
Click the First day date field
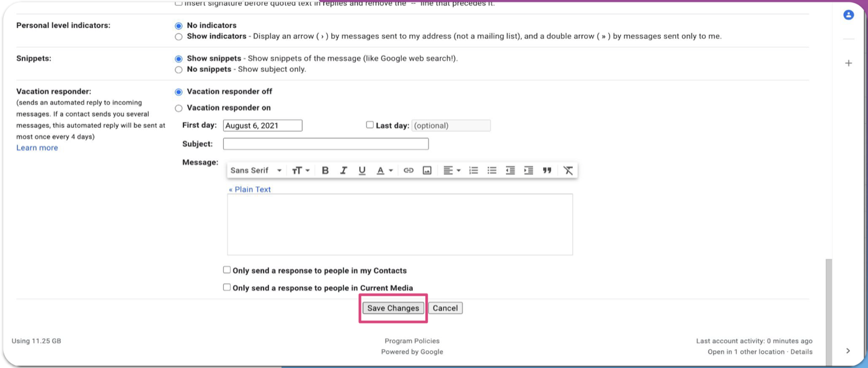click(262, 125)
